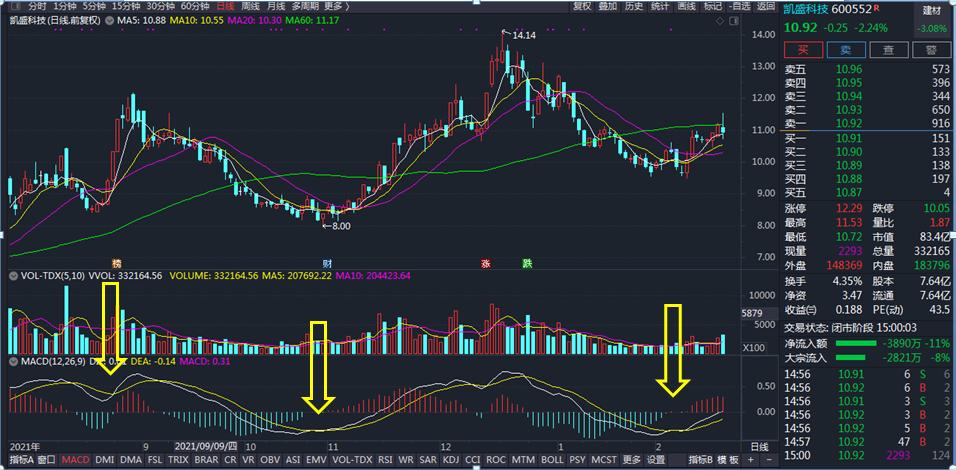
Task: Open the 建材 sector box
Action: [932, 19]
